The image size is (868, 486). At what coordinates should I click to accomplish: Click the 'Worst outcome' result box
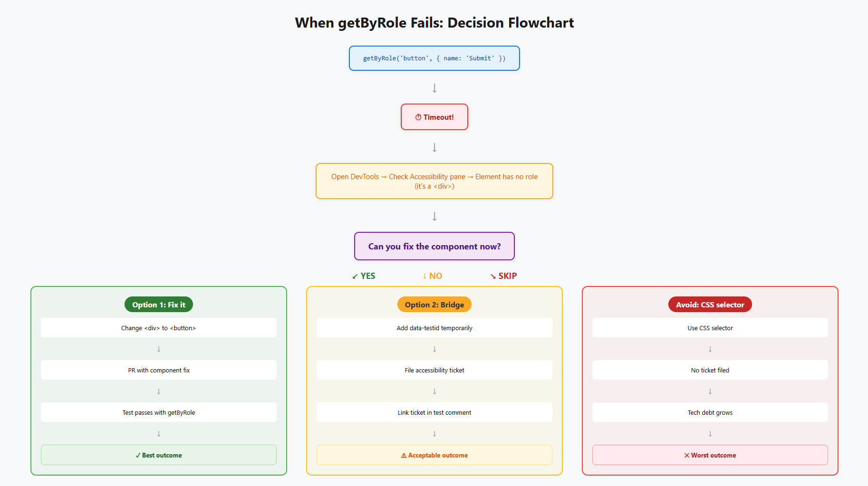[710, 455]
